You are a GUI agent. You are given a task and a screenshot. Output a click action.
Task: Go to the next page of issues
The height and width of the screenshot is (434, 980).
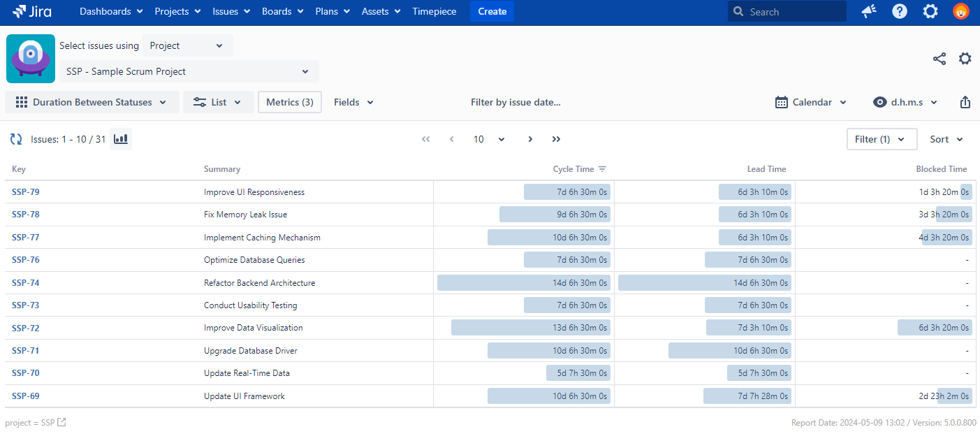point(530,139)
